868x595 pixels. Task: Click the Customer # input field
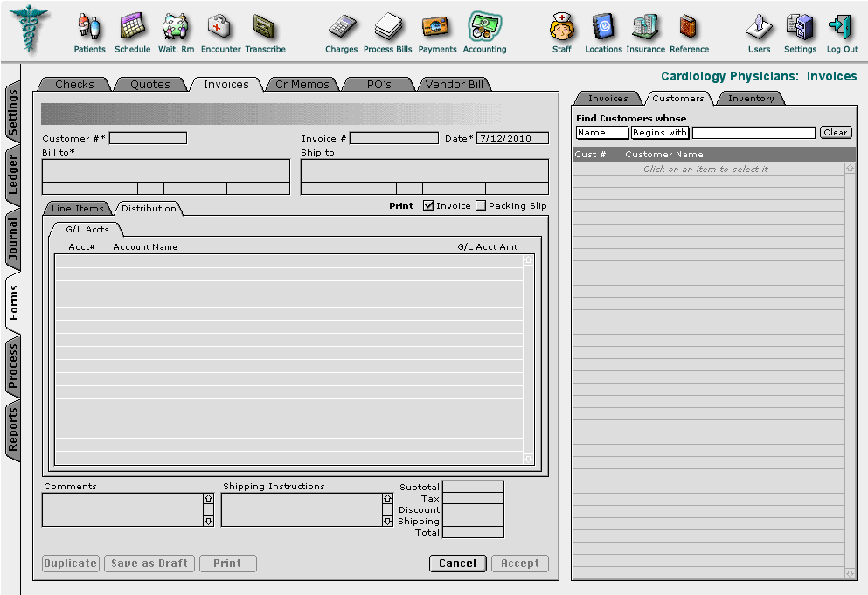coord(148,138)
